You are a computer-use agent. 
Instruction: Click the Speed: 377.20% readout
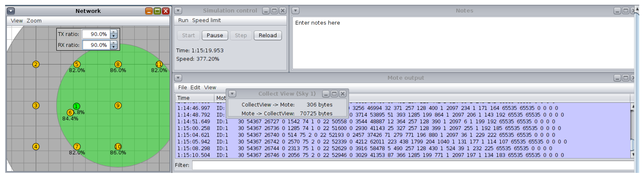pos(198,59)
